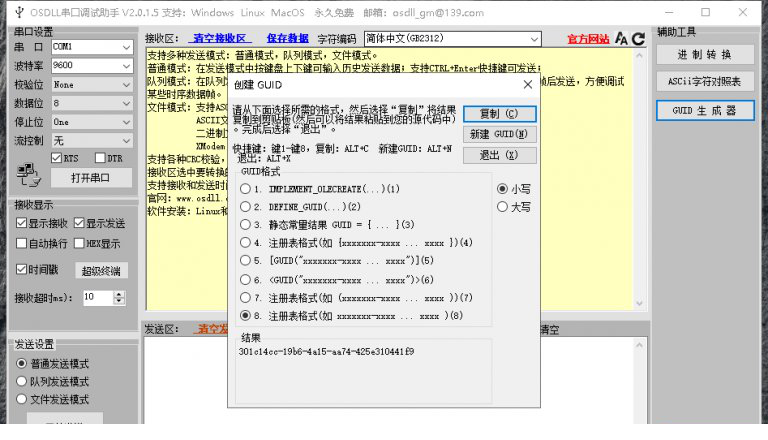Image resolution: width=768 pixels, height=440 pixels.
Task: Click the 退出(X) button
Action: pyautogui.click(x=500, y=155)
